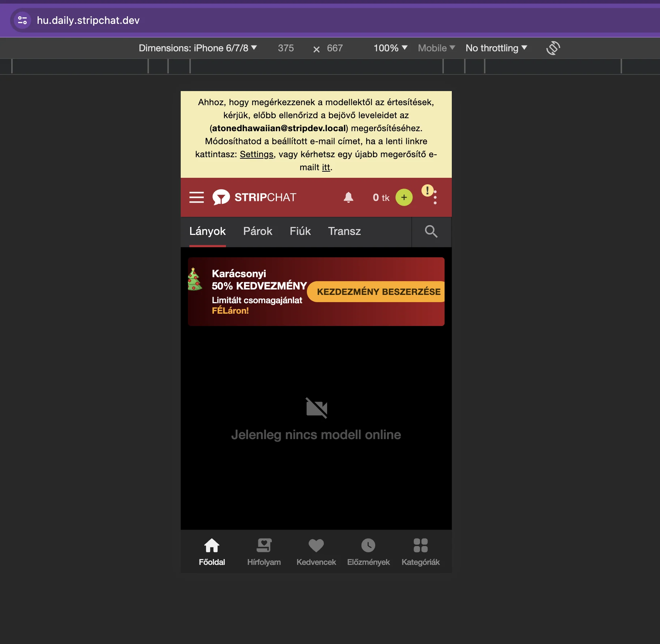The image size is (660, 644).
Task: Expand the 100% zoom dropdown
Action: [390, 48]
